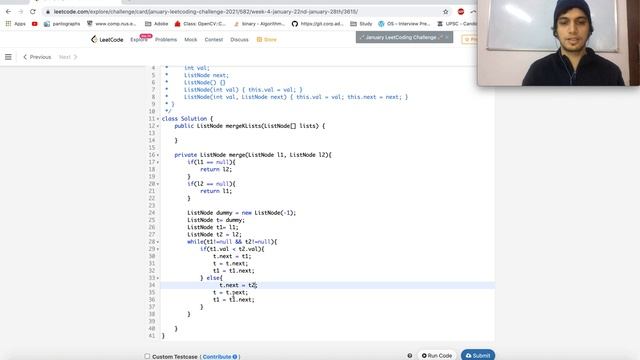Viewport: 640px width, 360px height.
Task: Click line 24 ListNode dummy declaration
Action: click(x=242, y=213)
